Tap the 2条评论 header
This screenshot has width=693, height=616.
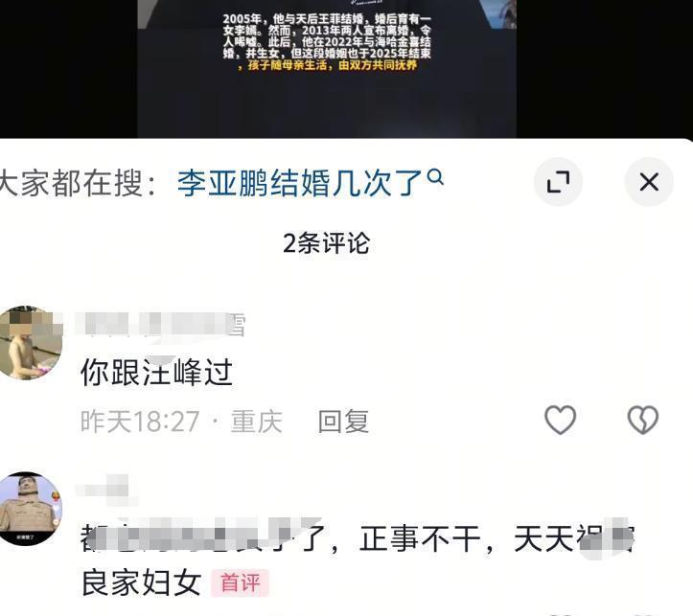(x=326, y=243)
